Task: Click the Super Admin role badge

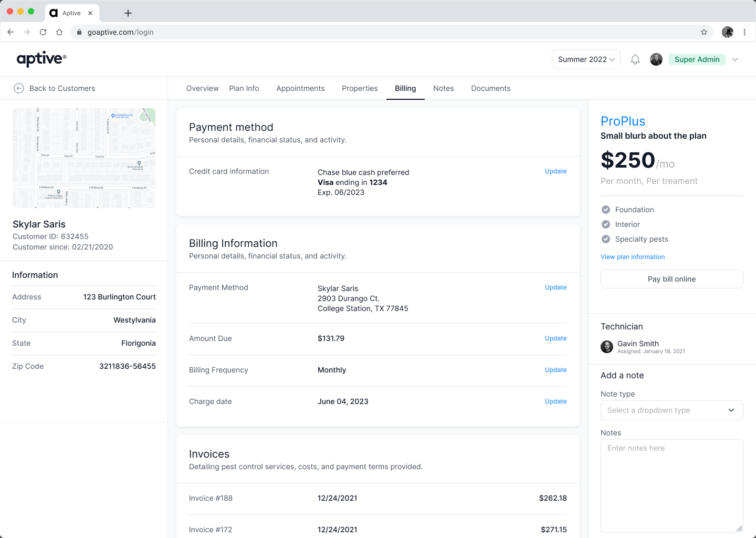Action: [697, 59]
